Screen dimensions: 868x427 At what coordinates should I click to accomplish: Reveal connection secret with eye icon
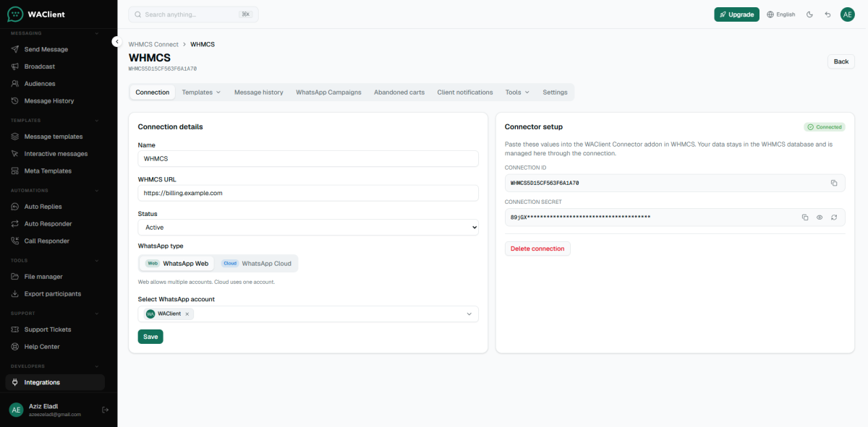point(820,217)
